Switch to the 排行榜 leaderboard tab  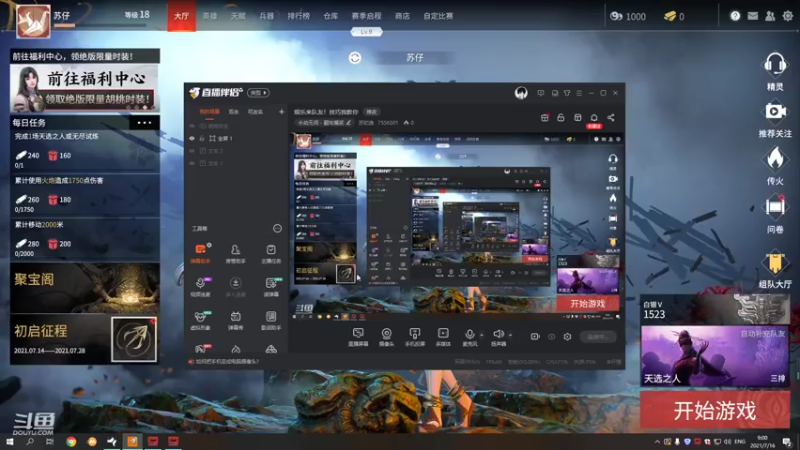pyautogui.click(x=298, y=16)
